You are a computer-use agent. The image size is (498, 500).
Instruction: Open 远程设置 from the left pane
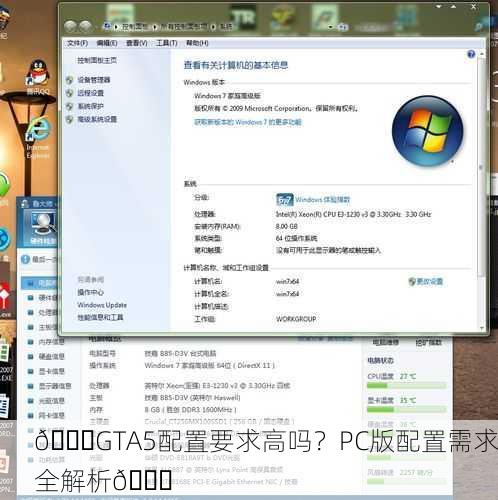click(x=90, y=93)
